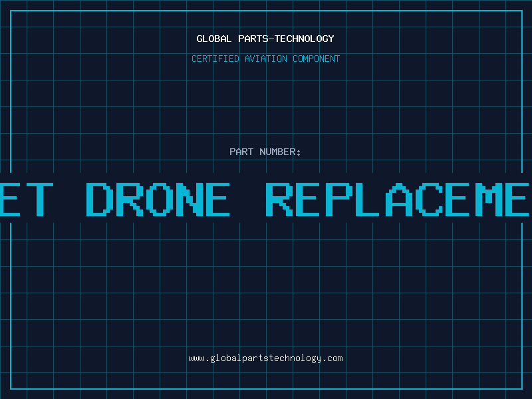Image resolution: width=532 pixels, height=399 pixels.
Task: Select the CERTIFIED AVIATION COMPONENT subtitle
Action: 265,59
